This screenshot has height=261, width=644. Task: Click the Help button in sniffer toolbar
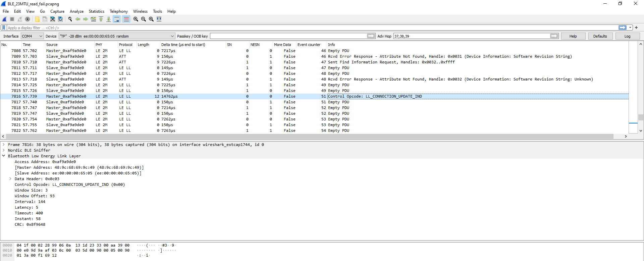pyautogui.click(x=573, y=36)
